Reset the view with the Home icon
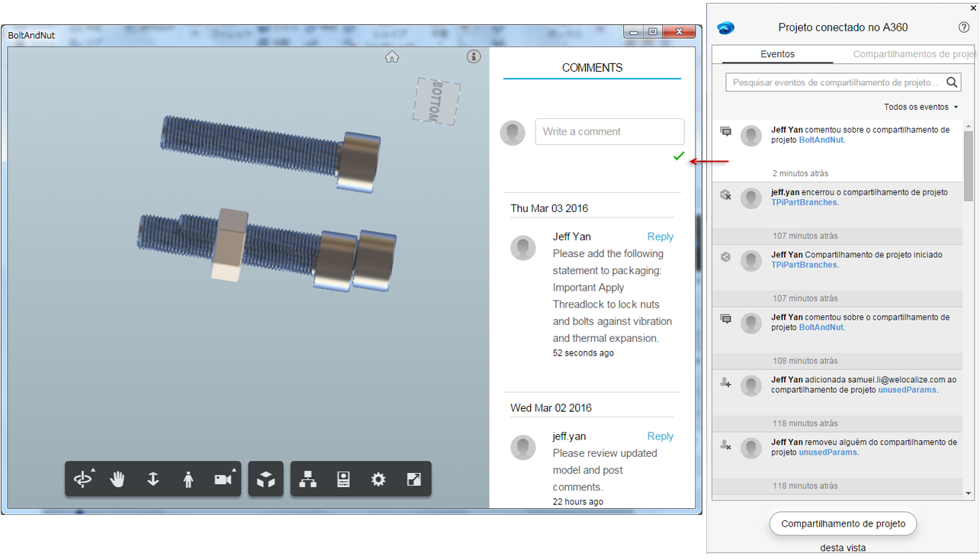 (392, 56)
